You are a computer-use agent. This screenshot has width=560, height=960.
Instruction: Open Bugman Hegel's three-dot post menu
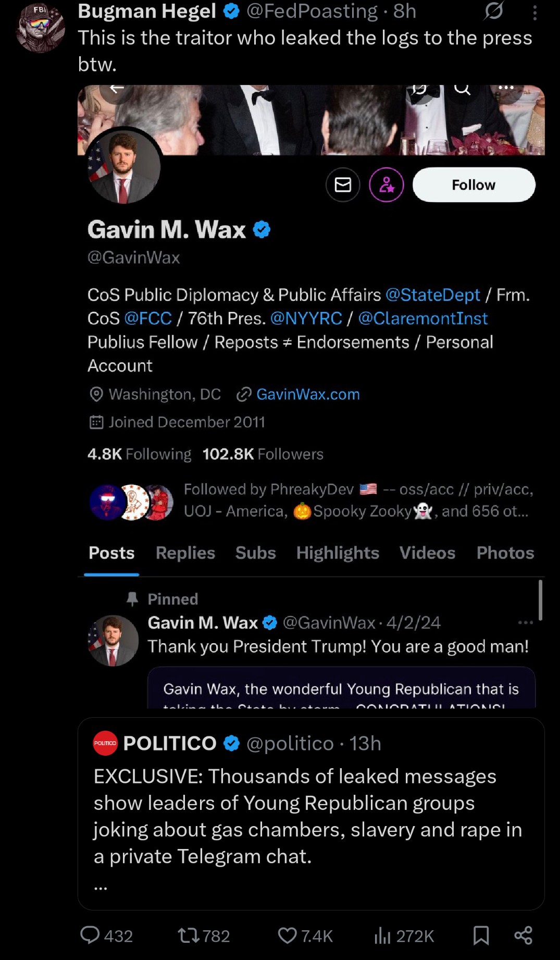pyautogui.click(x=535, y=13)
